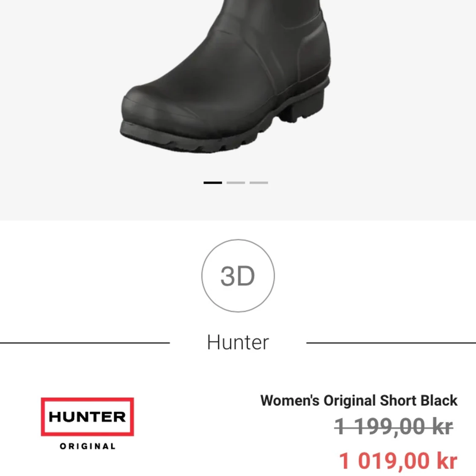Click the red-bordered HUNTER logo box
Image resolution: width=476 pixels, height=476 pixels.
88,417
